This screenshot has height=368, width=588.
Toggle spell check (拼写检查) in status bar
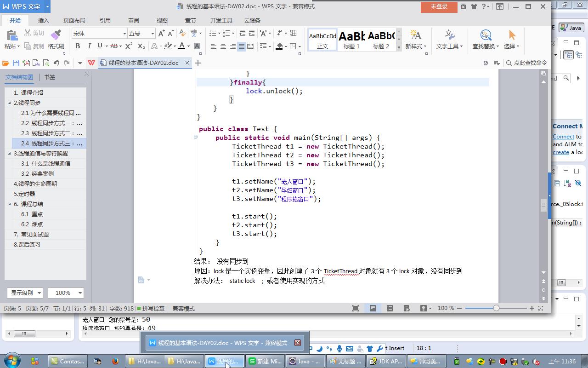point(151,309)
